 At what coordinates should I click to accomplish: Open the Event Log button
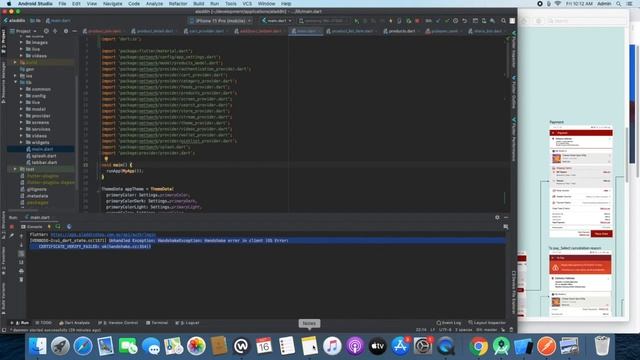(x=448, y=323)
